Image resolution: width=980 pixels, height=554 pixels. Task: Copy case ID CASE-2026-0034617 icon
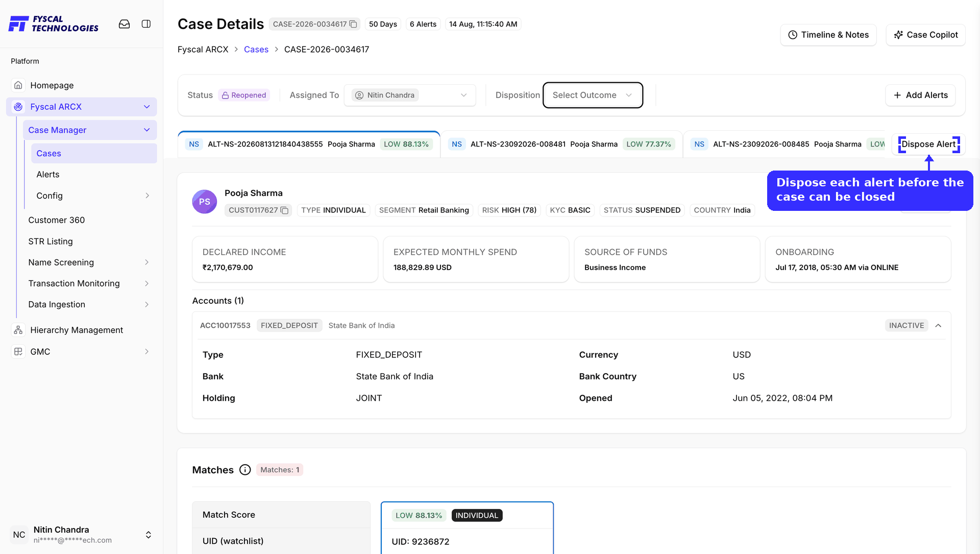pos(353,24)
